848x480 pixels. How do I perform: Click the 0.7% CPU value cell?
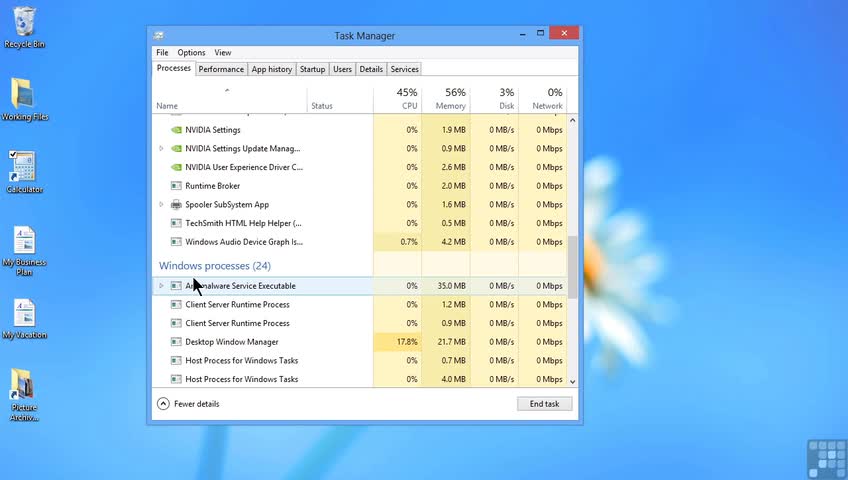click(x=398, y=242)
